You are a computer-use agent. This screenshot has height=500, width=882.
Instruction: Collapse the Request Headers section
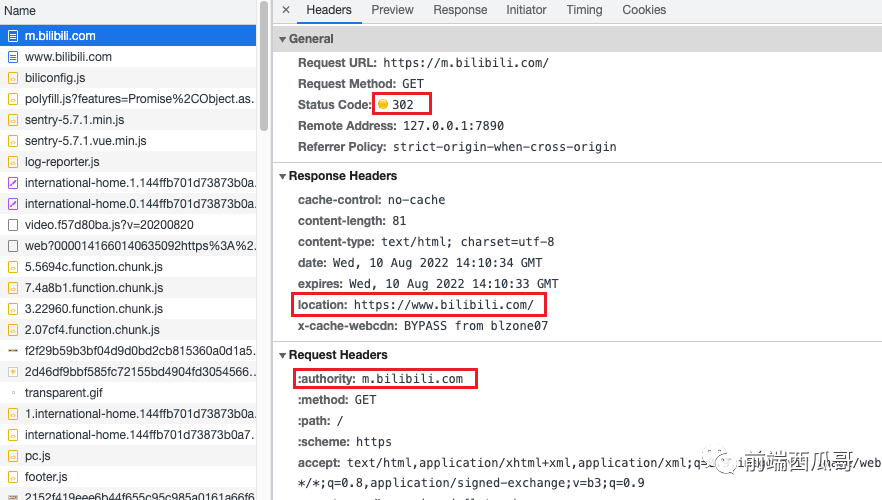click(282, 355)
